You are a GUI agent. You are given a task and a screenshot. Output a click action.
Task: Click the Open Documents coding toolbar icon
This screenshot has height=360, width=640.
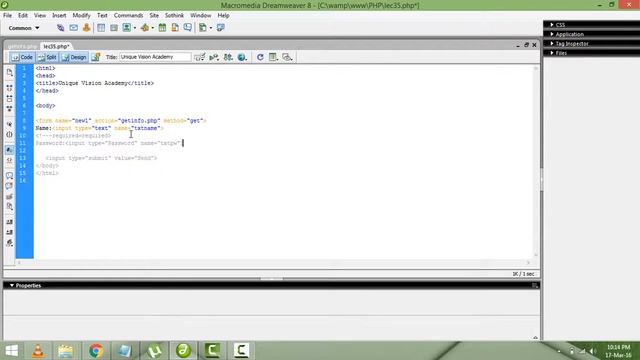coord(9,72)
